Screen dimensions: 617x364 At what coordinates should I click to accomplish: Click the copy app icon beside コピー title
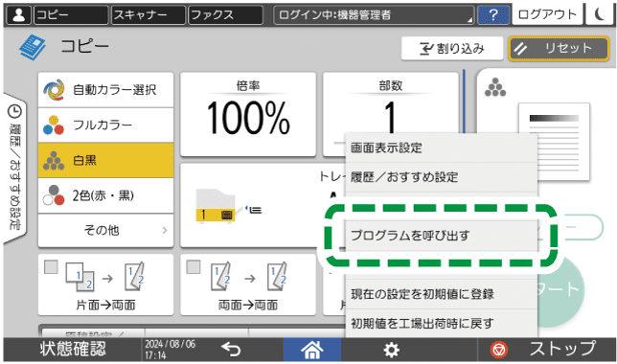point(33,47)
